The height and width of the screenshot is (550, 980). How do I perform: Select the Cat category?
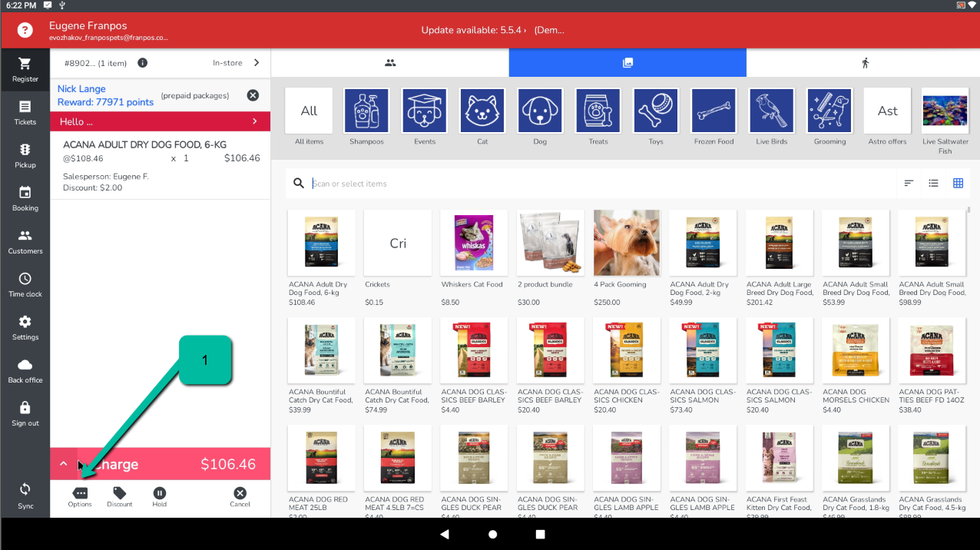(x=482, y=117)
